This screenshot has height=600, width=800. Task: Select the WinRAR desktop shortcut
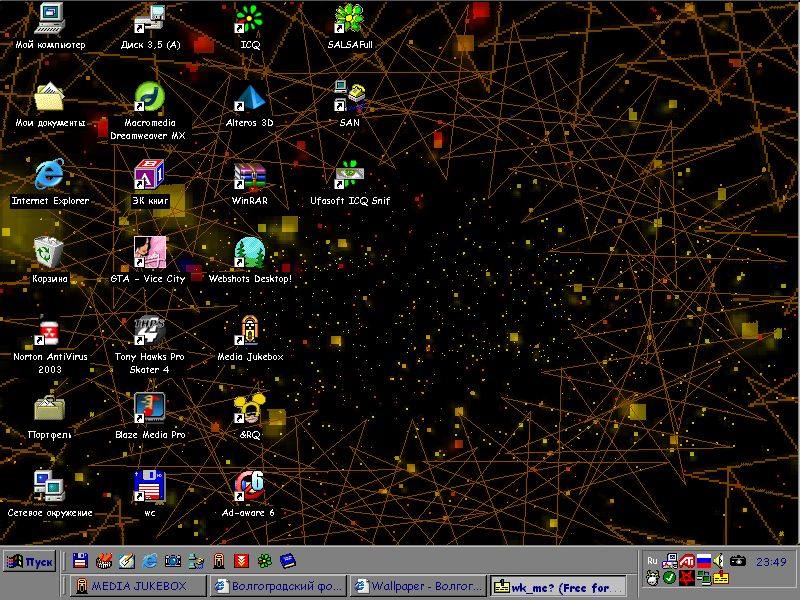(249, 182)
